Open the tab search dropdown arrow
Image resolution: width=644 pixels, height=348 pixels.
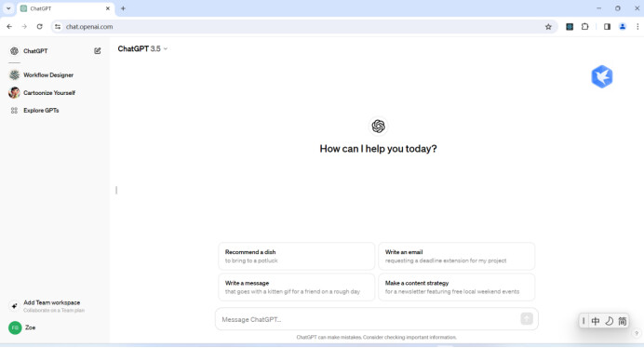pyautogui.click(x=8, y=8)
